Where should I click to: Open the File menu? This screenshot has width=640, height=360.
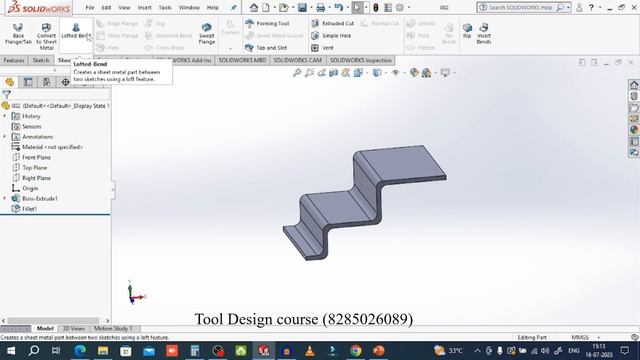90,7
